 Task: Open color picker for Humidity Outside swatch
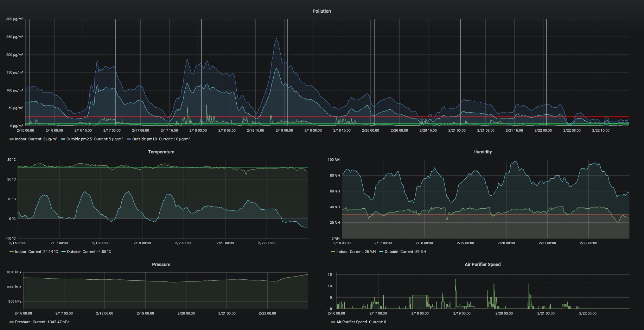point(381,252)
